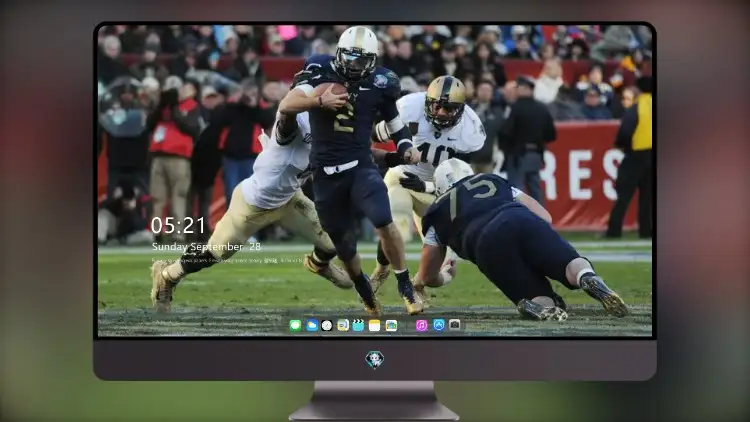Open the Weather app in dock
Screen dimensions: 750x422
pos(312,326)
